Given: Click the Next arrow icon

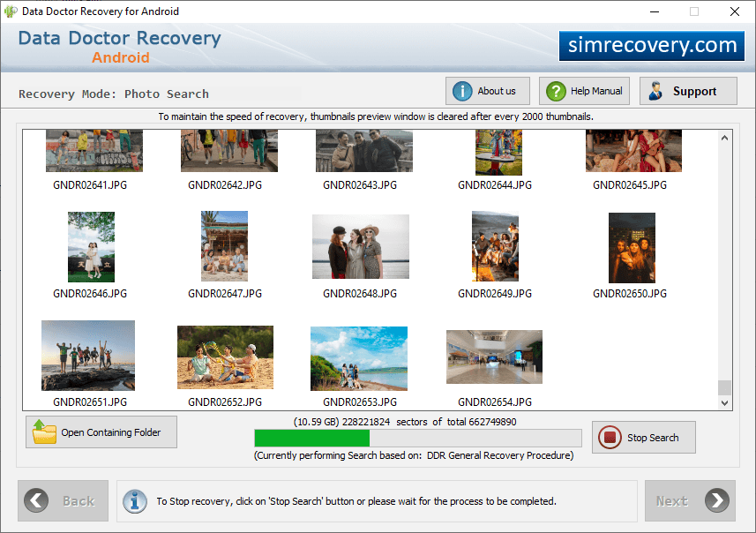Looking at the screenshot, I should [x=717, y=500].
